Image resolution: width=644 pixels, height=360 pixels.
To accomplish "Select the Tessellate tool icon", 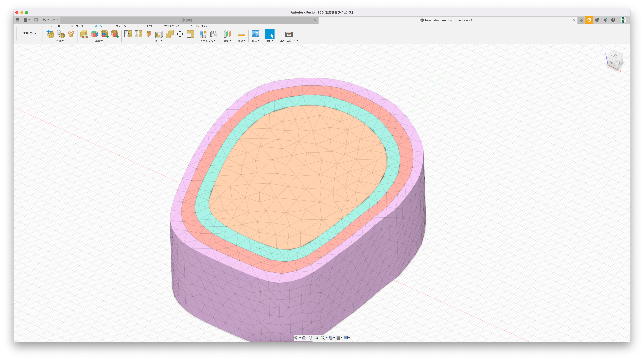I will (61, 34).
